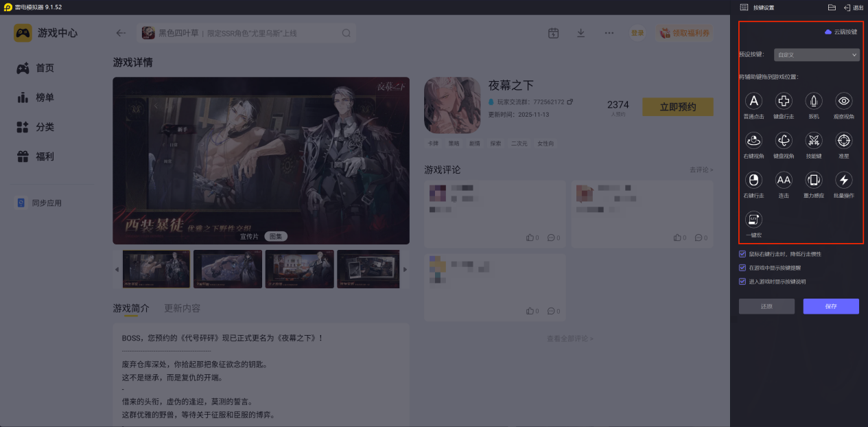Select the 键盘行走 keyboard walk icon
The height and width of the screenshot is (427, 868).
[x=784, y=101]
